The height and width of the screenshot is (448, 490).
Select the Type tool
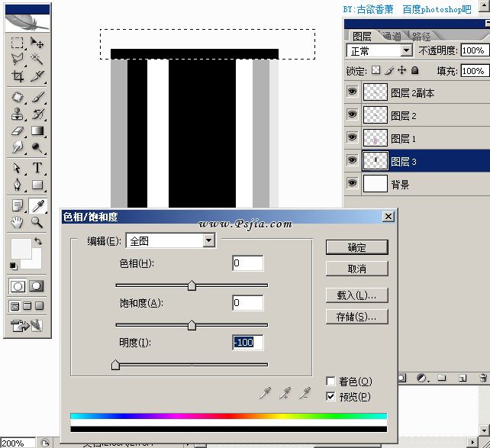click(x=37, y=168)
